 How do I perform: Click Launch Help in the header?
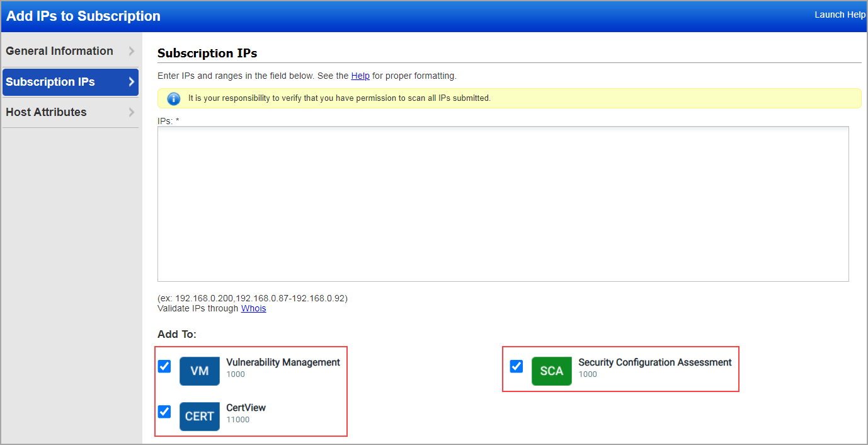click(x=840, y=15)
